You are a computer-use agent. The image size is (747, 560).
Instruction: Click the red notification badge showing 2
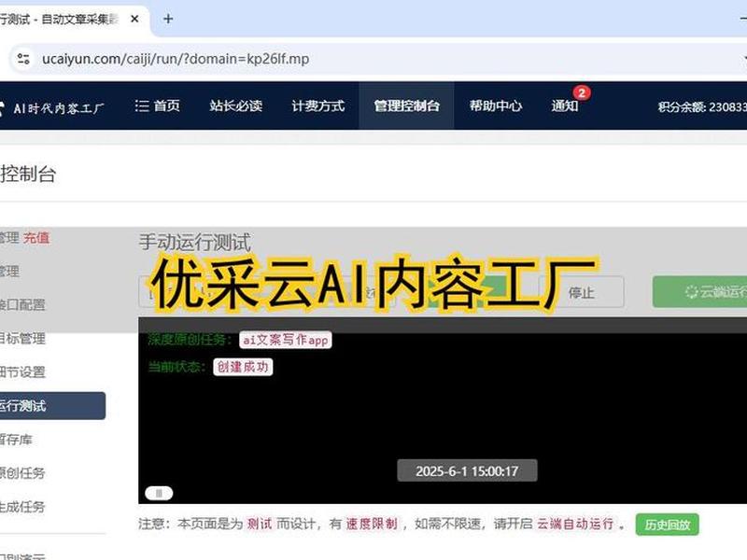tap(582, 92)
